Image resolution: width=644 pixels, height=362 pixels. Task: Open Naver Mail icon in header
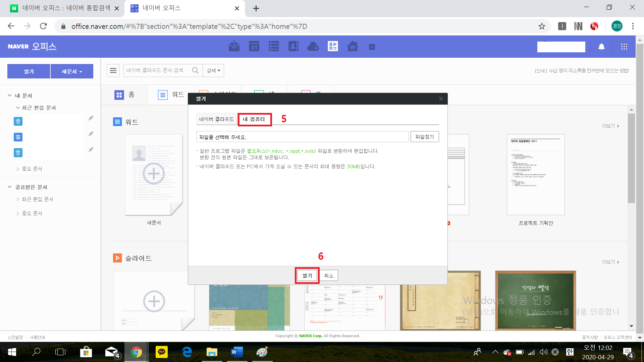(234, 46)
